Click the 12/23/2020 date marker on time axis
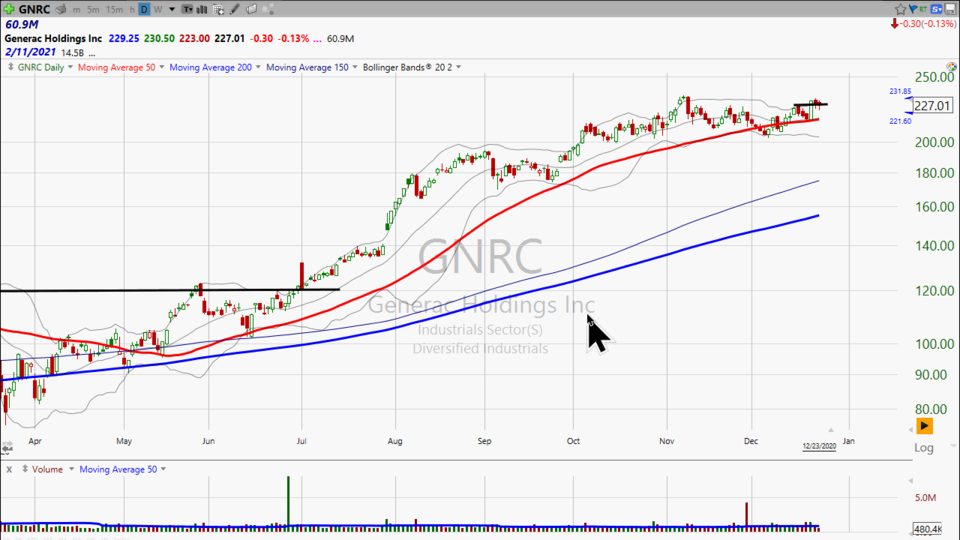This screenshot has height=540, width=960. click(819, 446)
